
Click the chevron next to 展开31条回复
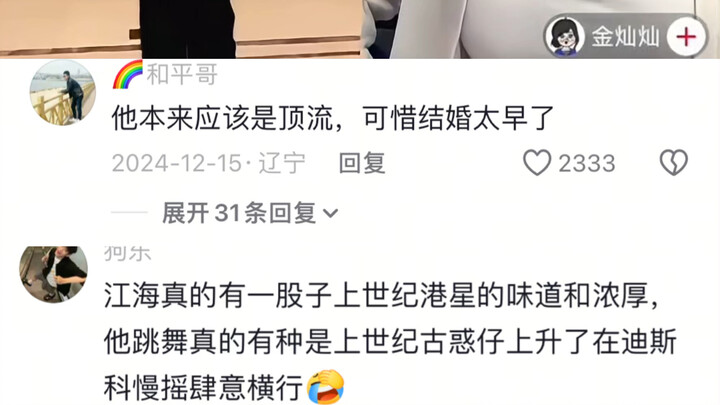coord(331,214)
